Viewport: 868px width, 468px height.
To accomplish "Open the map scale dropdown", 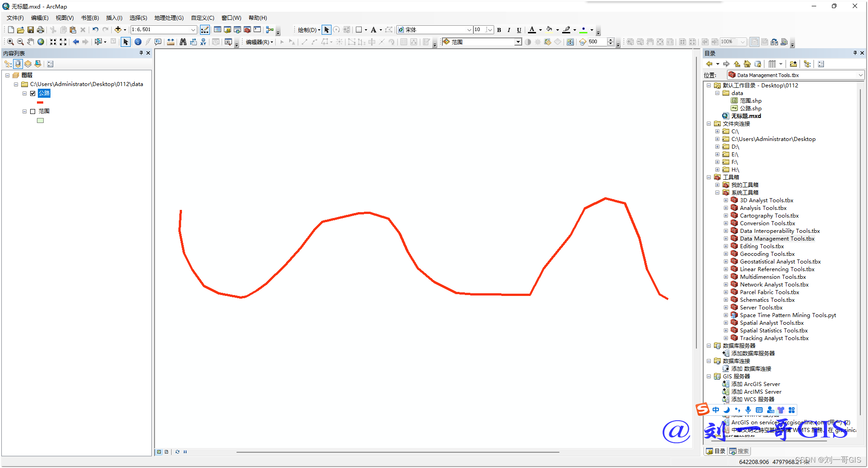I will [193, 30].
